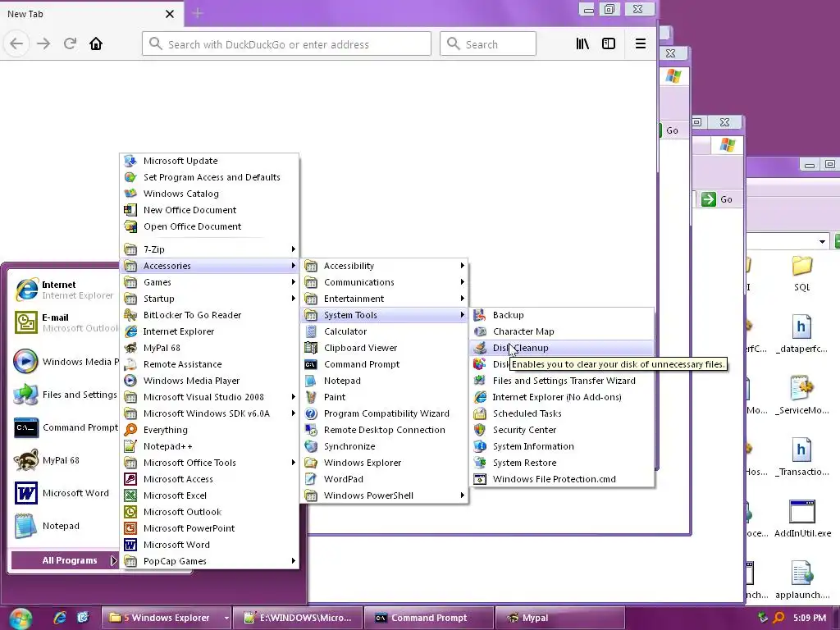Open Windows Catalog icon
Screen dimensions: 840x630
pyautogui.click(x=130, y=194)
